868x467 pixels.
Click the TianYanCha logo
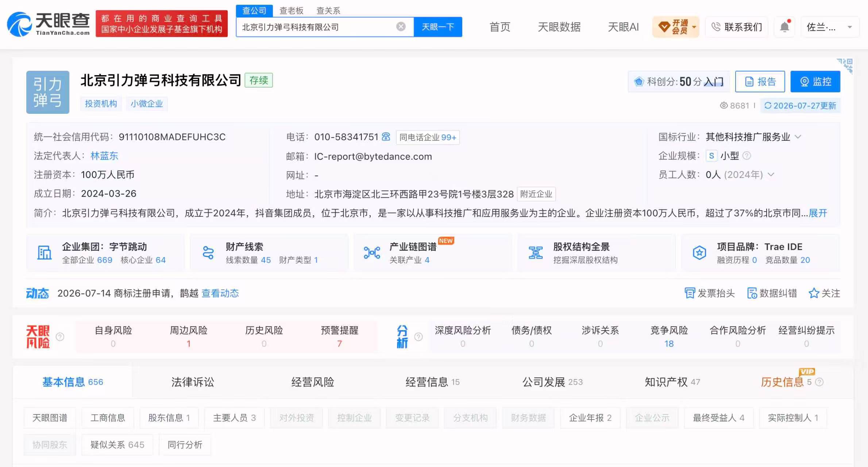pyautogui.click(x=49, y=24)
